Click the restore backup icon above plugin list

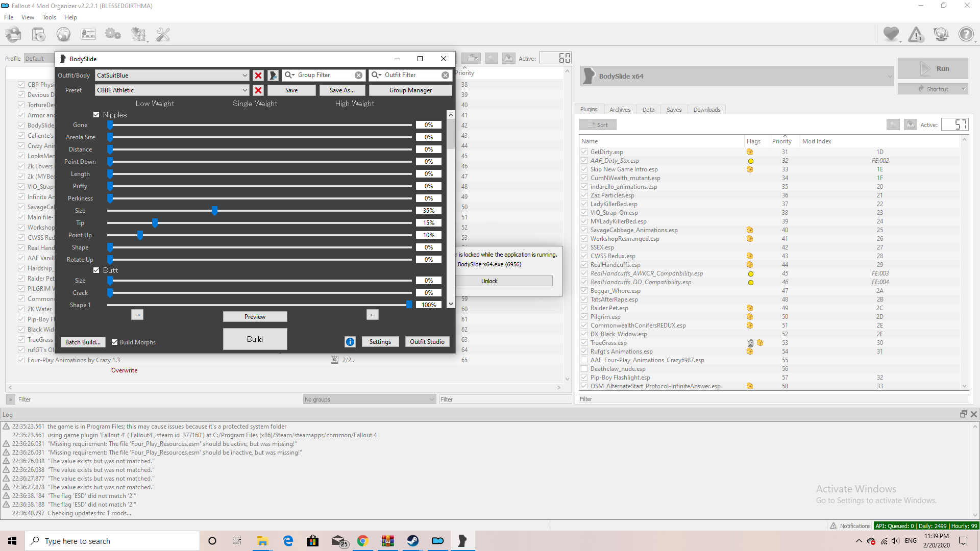coord(893,124)
